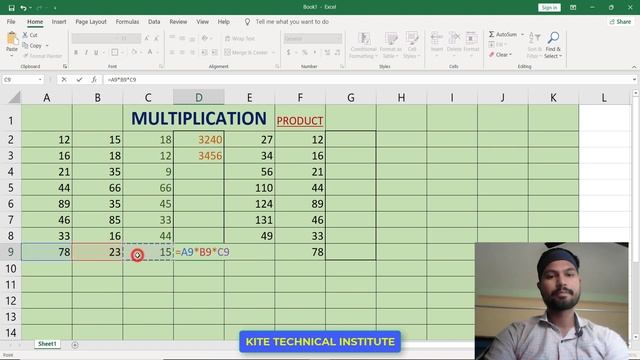Open the File menu
This screenshot has height=360, width=640.
[x=11, y=22]
